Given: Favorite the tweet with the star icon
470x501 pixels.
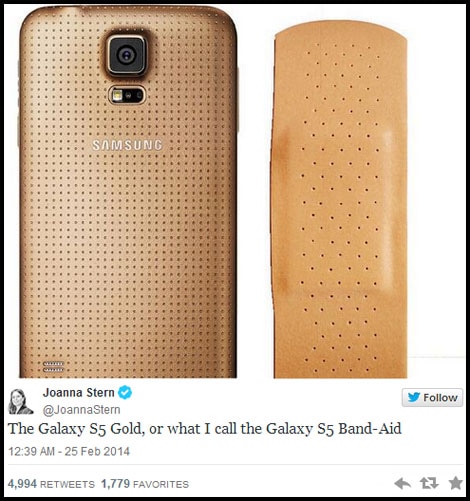Looking at the screenshot, I should click(455, 483).
